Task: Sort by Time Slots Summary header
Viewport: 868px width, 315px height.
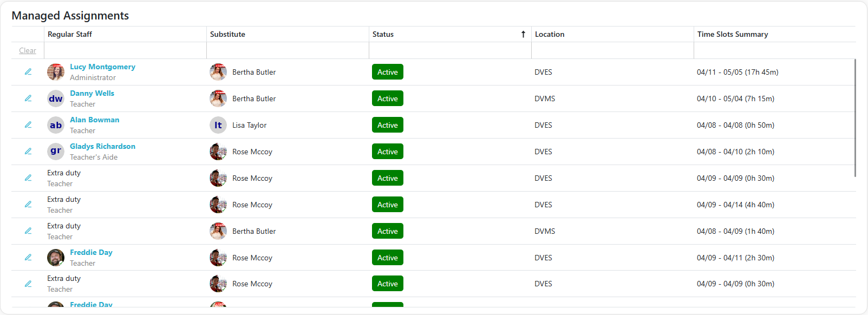Action: tap(732, 34)
